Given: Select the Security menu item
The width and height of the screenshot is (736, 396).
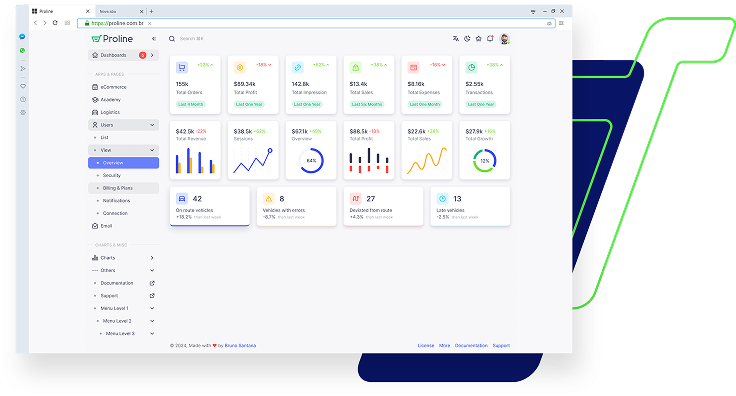Looking at the screenshot, I should (123, 175).
